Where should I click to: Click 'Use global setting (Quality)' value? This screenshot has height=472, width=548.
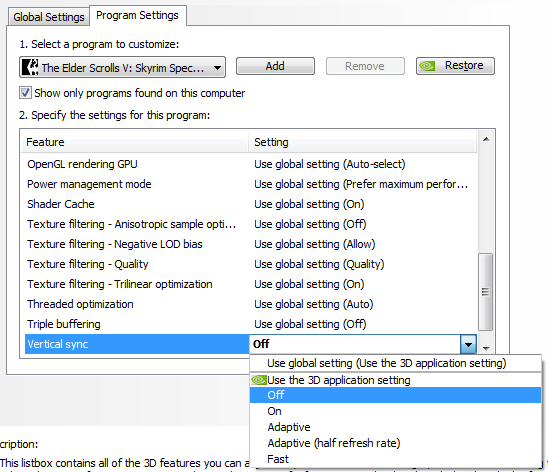[319, 264]
